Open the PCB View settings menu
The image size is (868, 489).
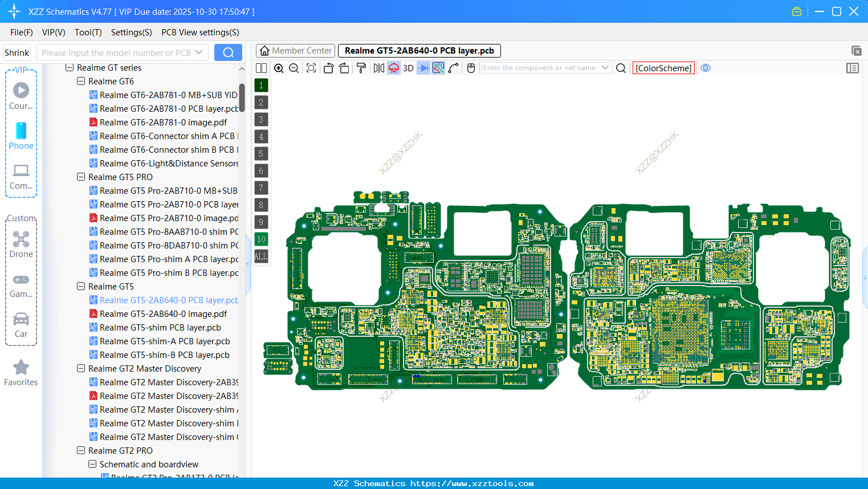[200, 32]
